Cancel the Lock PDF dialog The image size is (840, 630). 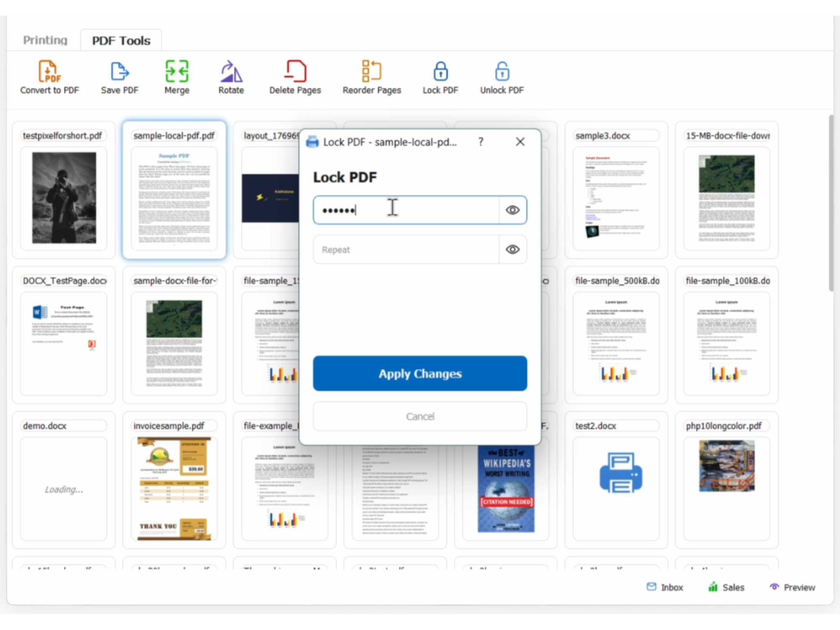point(420,416)
